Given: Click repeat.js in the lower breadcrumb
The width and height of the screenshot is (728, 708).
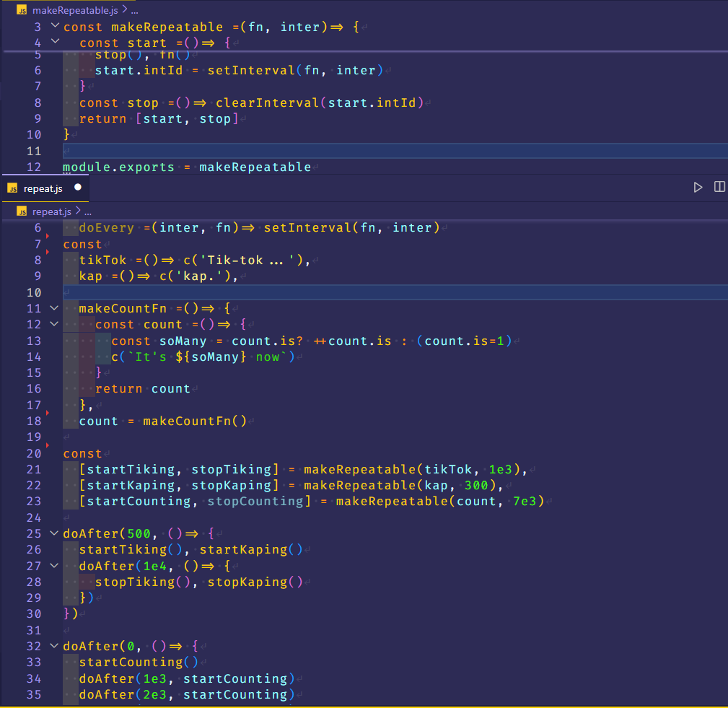Looking at the screenshot, I should tap(51, 212).
